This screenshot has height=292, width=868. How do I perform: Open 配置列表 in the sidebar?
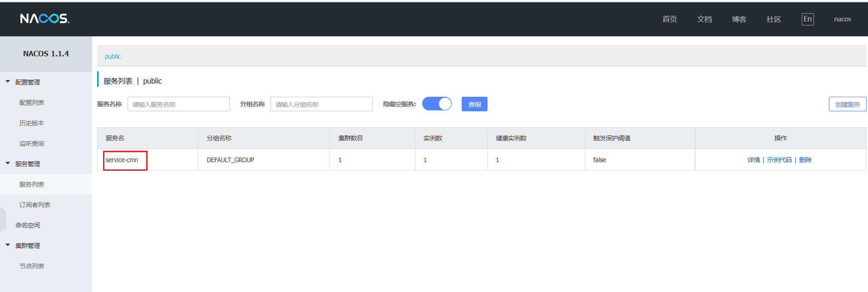coord(32,103)
